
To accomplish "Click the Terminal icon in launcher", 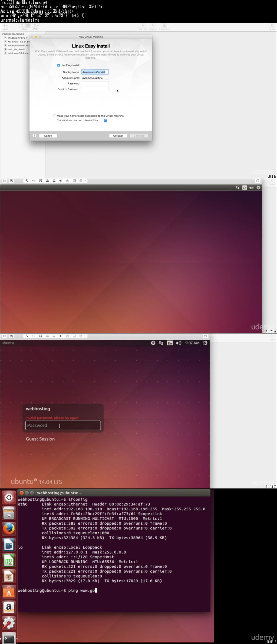I will [9, 638].
